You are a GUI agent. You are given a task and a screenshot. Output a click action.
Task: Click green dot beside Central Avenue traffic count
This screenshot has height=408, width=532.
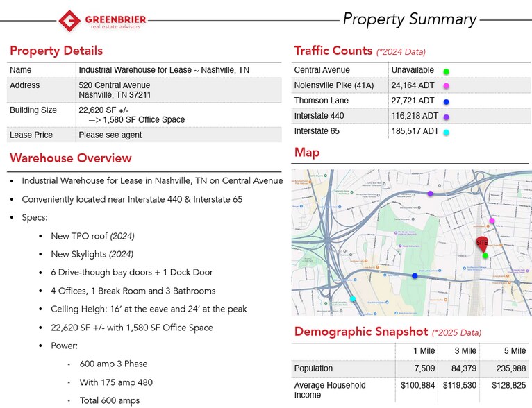click(x=447, y=71)
